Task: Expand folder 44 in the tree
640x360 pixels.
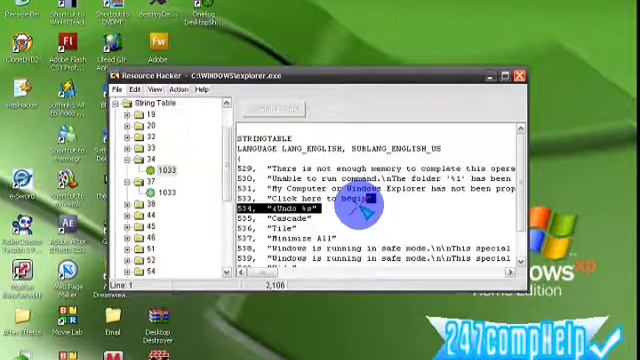Action: click(127, 216)
